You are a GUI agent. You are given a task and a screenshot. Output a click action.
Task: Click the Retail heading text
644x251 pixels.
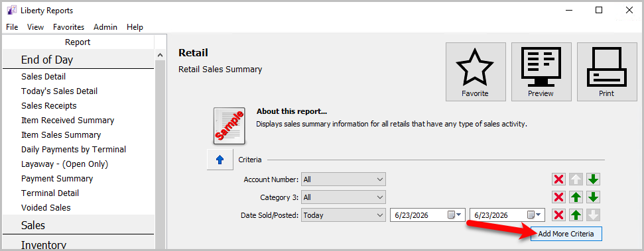(193, 52)
